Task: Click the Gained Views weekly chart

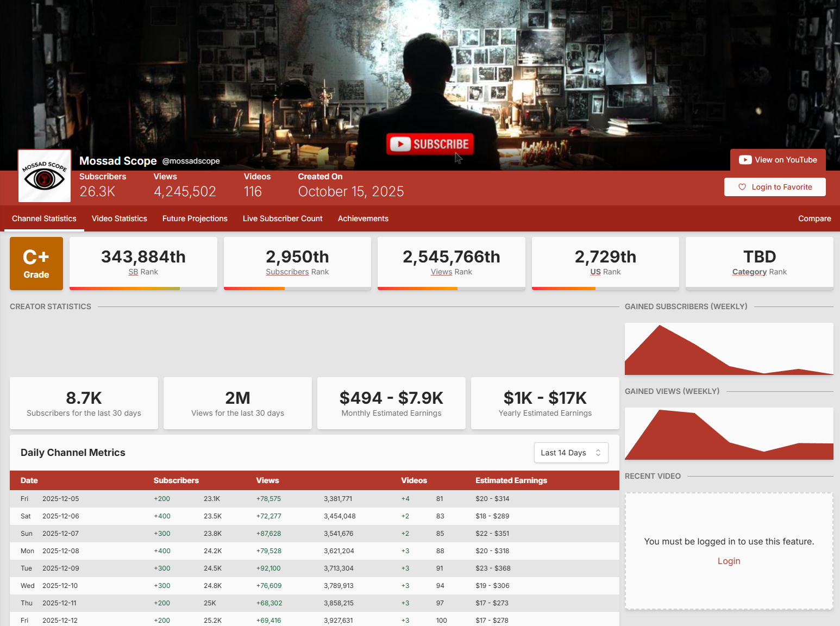Action: [729, 434]
